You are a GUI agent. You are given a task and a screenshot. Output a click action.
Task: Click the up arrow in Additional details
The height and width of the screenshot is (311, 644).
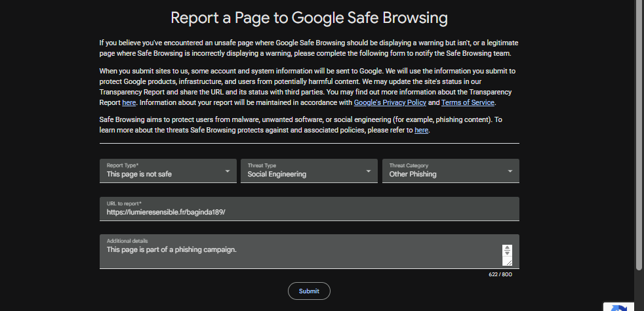(507, 248)
